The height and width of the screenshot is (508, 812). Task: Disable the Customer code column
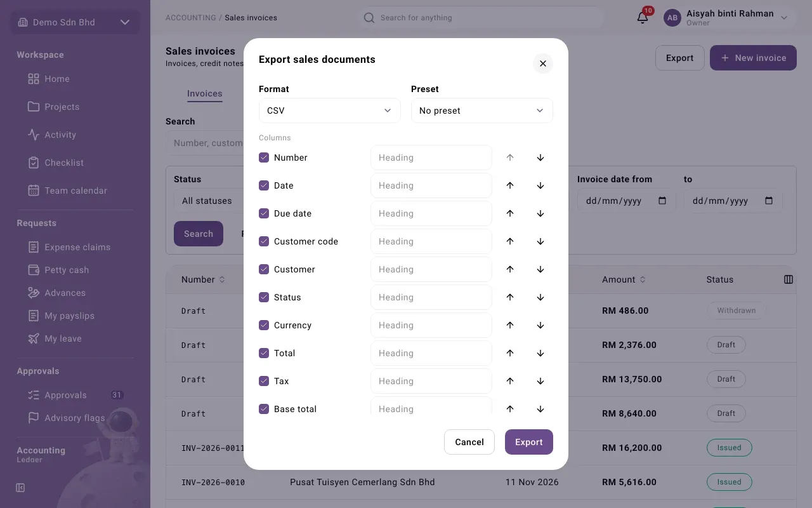tap(264, 241)
